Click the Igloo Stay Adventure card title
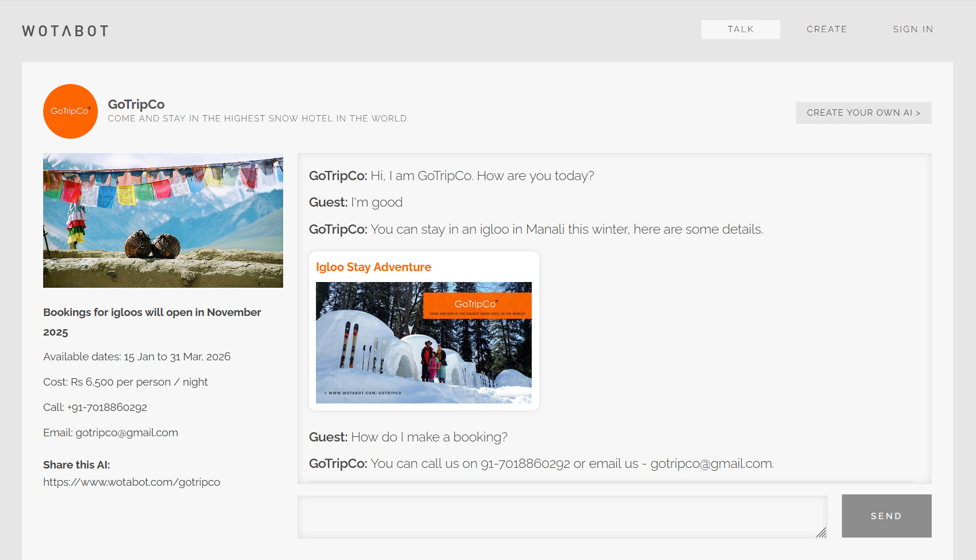 (x=373, y=267)
